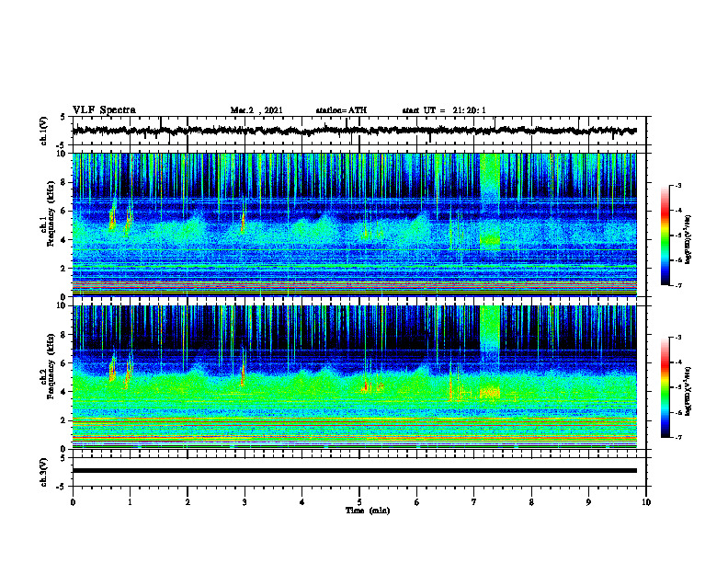The height and width of the screenshot is (563, 728).
Task: Click the "1" tick on the time axis
Action: click(x=130, y=502)
